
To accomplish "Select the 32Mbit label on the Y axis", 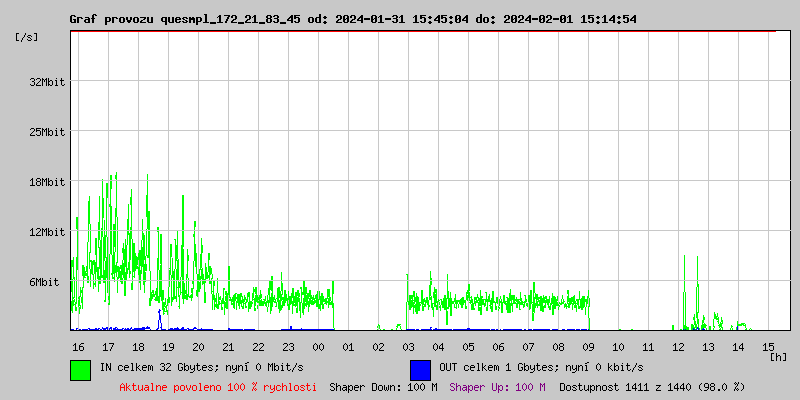I will pyautogui.click(x=47, y=82).
